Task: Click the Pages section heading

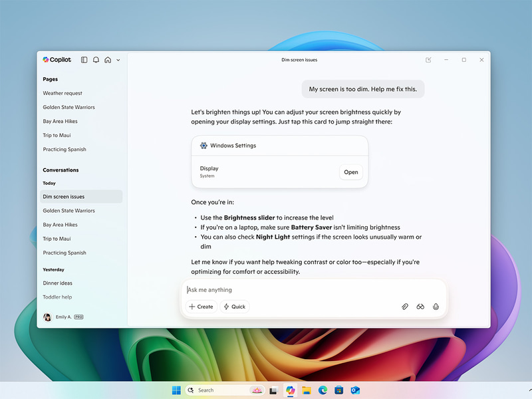Action: tap(51, 79)
